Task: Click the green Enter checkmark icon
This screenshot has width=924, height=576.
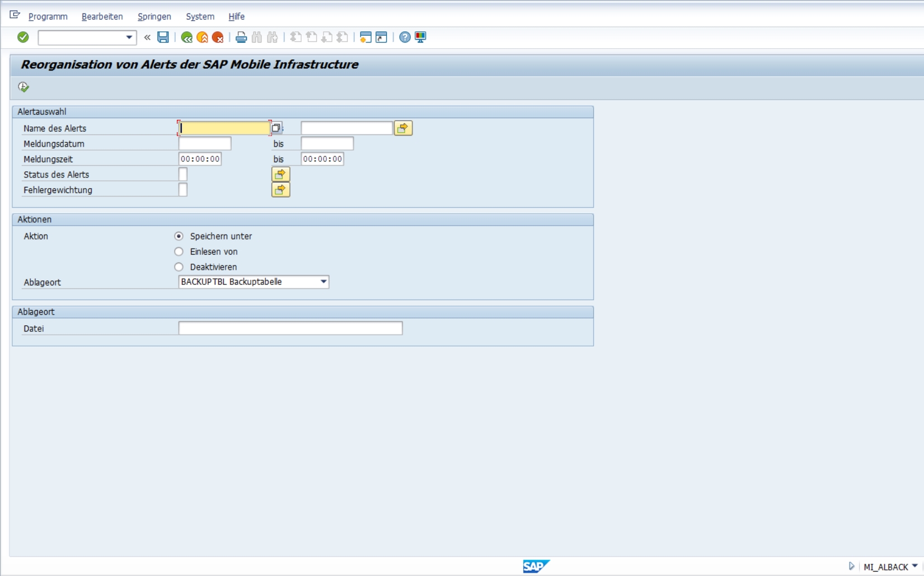Action: pyautogui.click(x=23, y=37)
